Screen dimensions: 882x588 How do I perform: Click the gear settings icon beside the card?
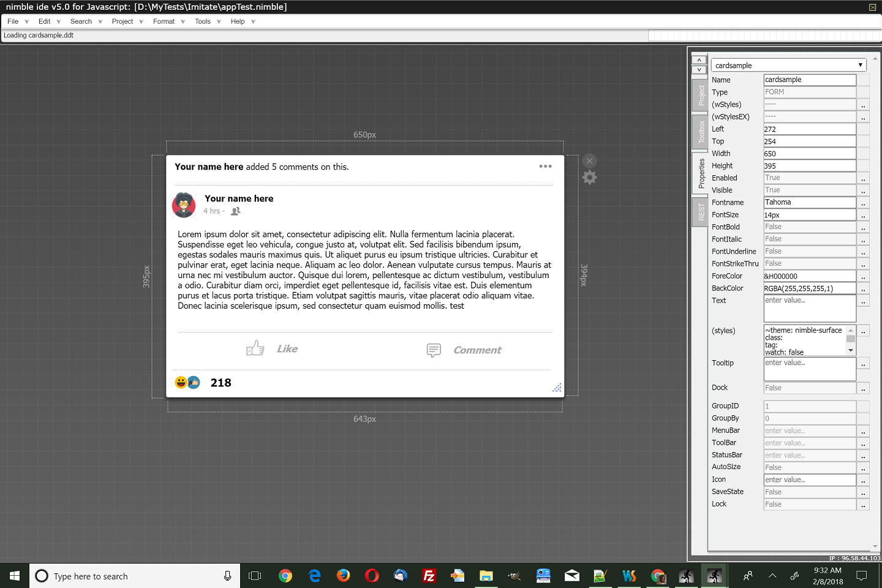click(589, 178)
